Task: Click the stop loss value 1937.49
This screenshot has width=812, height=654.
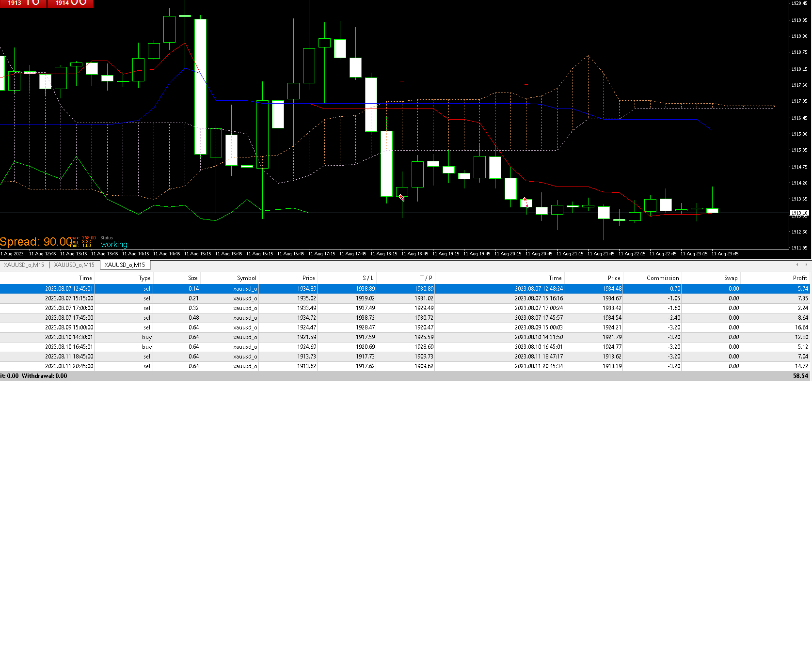Action: (365, 308)
